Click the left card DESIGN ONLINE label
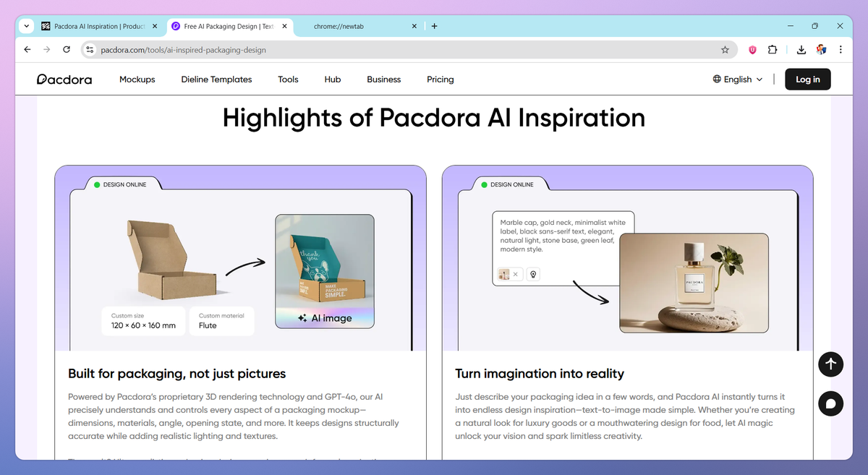 pyautogui.click(x=124, y=185)
